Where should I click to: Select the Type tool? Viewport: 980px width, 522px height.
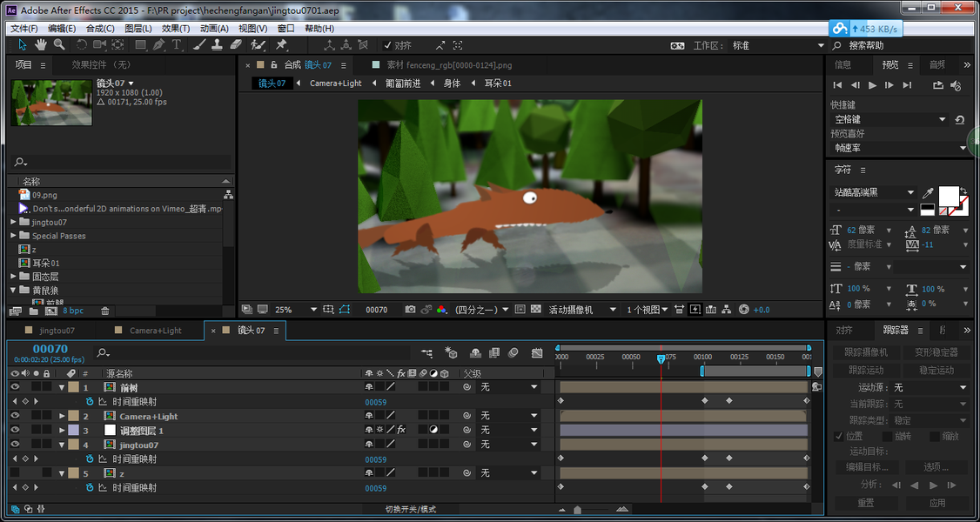pos(177,44)
